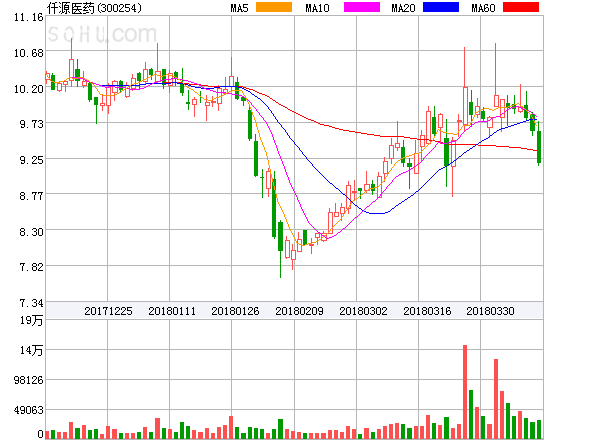The width and height of the screenshot is (600, 440).
Task: Click the magenta MA10 legend swatch
Action: [x=362, y=7]
